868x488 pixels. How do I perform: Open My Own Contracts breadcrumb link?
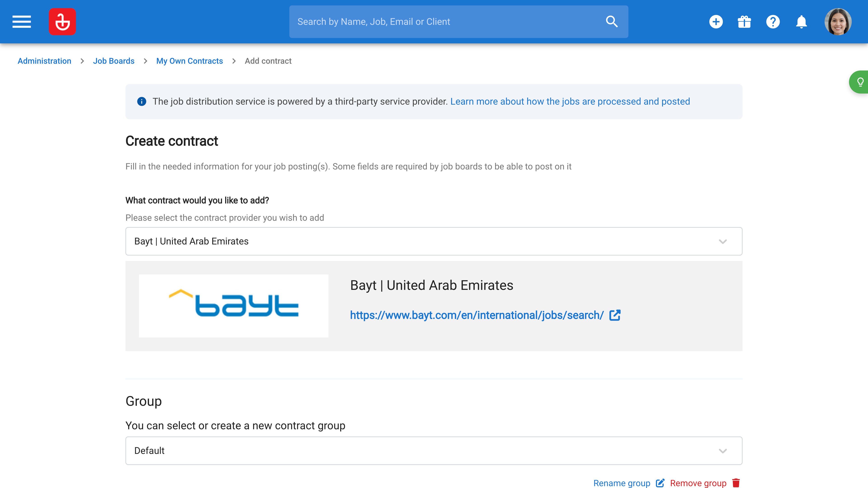click(x=189, y=61)
